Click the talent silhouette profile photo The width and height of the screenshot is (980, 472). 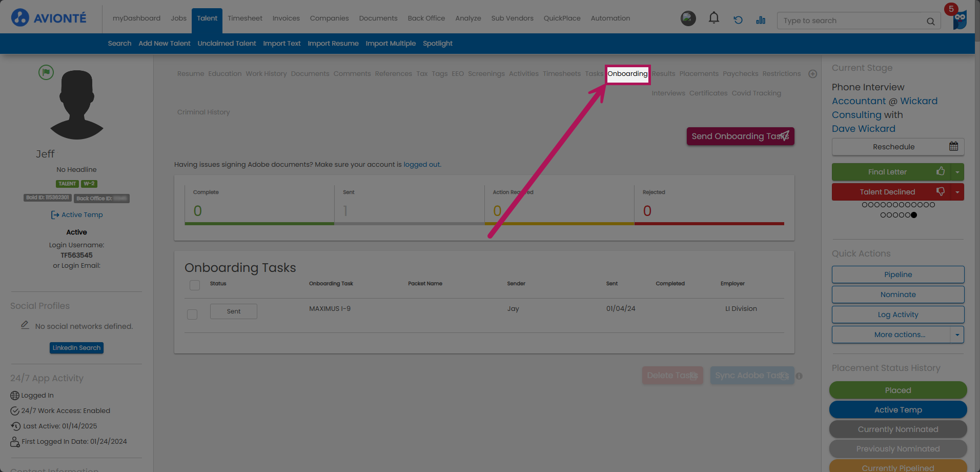click(x=77, y=105)
